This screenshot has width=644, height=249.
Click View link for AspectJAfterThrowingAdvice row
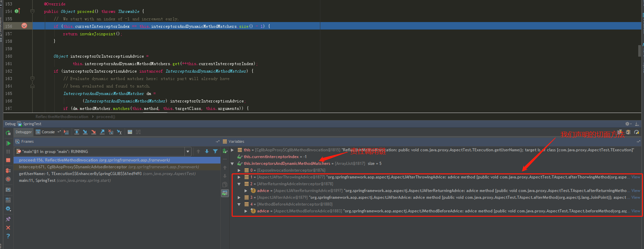[x=636, y=177]
